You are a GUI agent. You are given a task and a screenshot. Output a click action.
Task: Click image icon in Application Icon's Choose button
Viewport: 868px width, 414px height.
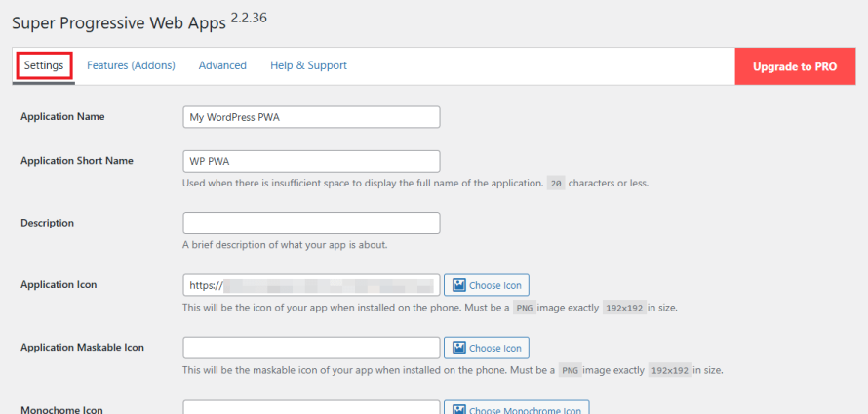click(458, 285)
